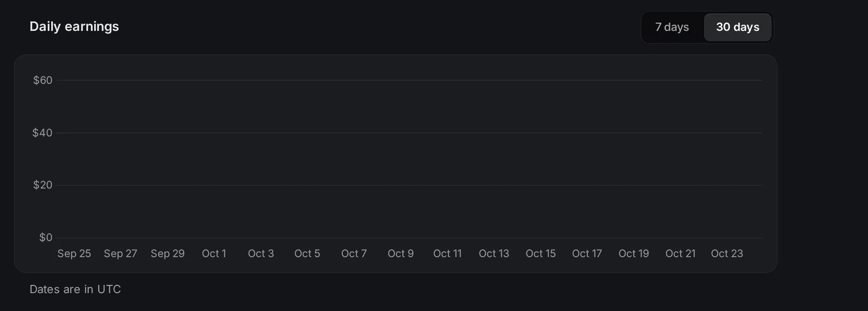Click the Sep 25 date label
This screenshot has width=868, height=311.
coord(74,253)
